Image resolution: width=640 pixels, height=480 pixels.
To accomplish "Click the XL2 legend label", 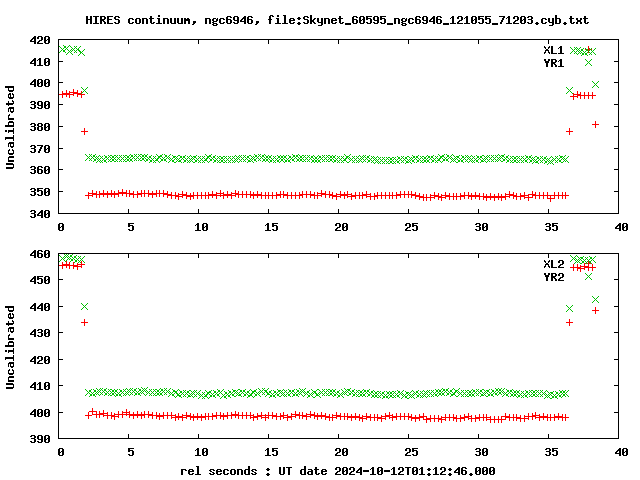I will point(553,264).
